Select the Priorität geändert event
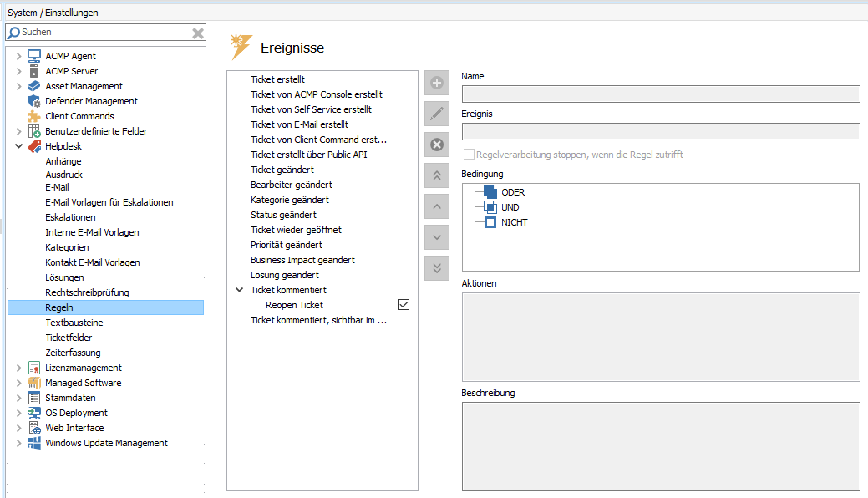 [287, 244]
